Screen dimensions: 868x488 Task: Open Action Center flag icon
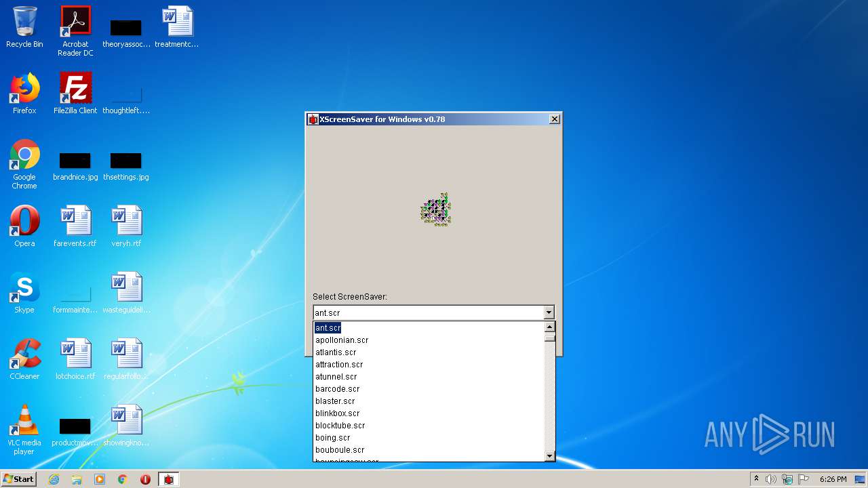(x=804, y=479)
